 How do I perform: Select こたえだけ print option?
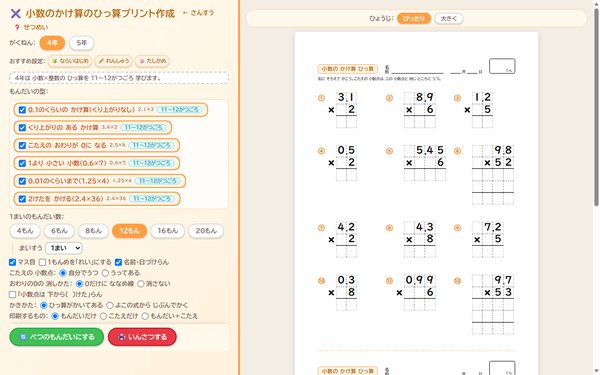point(103,316)
